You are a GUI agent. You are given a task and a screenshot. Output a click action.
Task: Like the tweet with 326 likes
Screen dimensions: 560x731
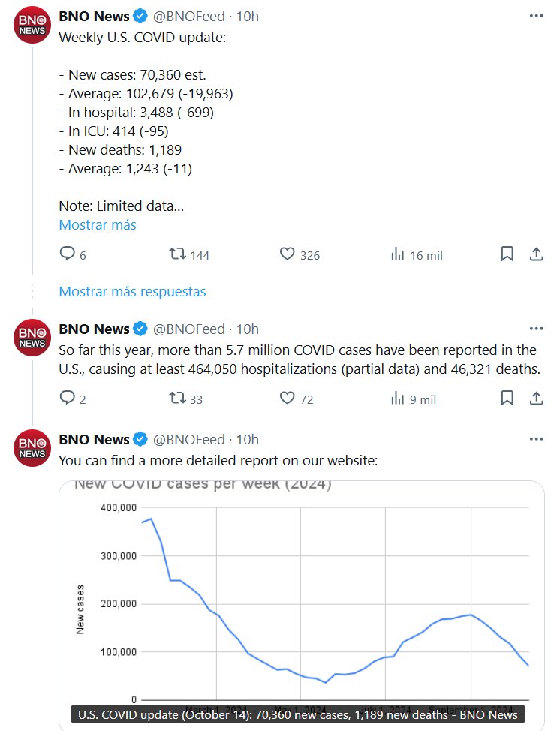287,254
